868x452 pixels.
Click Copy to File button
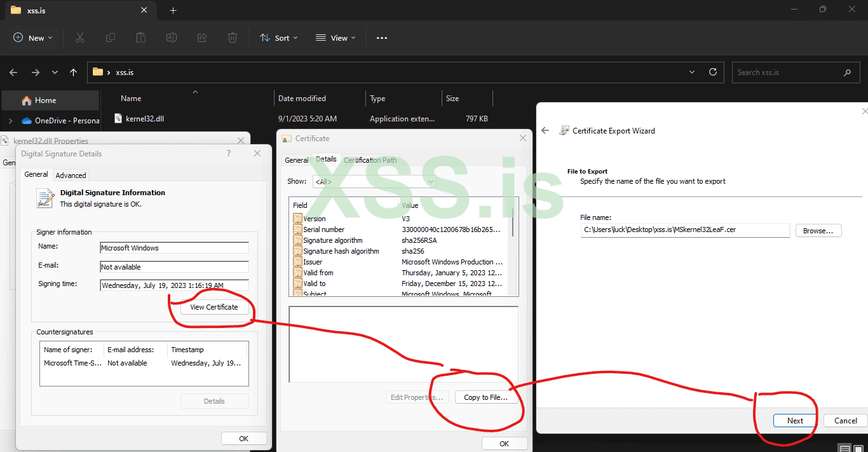[485, 397]
